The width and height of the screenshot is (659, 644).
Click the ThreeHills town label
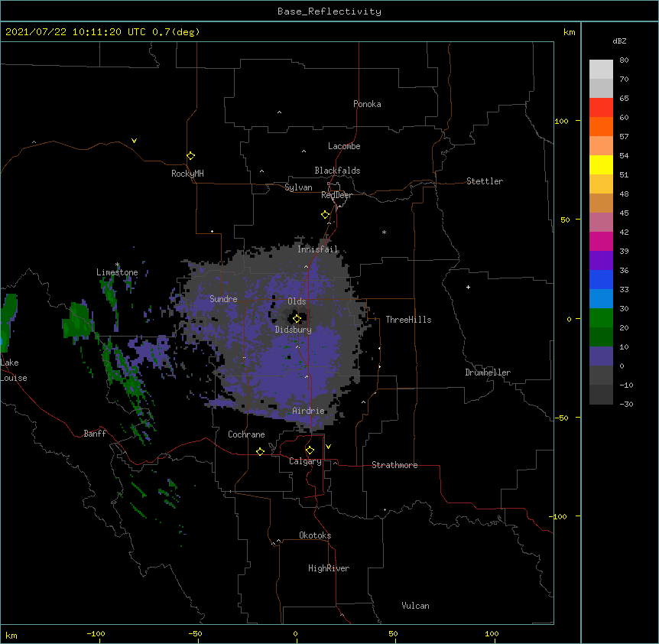pos(408,320)
